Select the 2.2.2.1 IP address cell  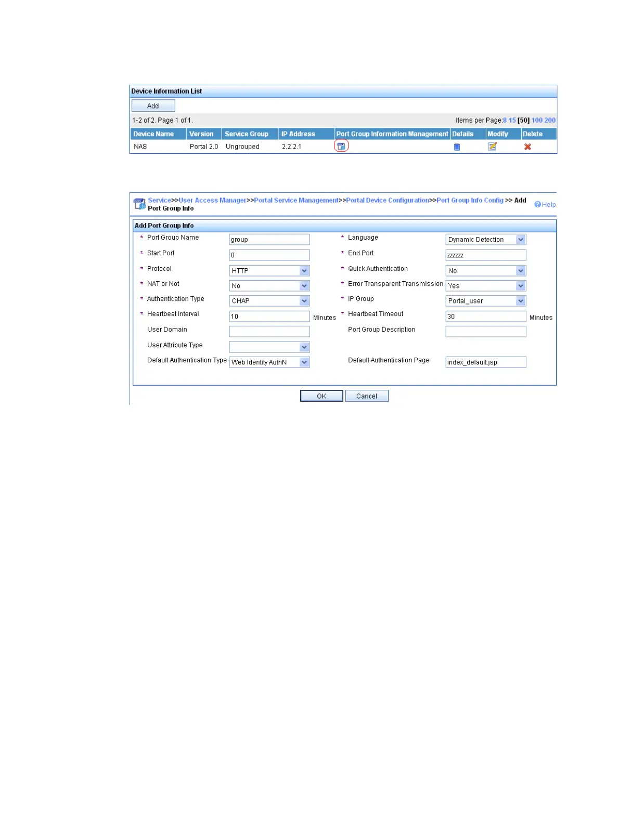tap(292, 147)
